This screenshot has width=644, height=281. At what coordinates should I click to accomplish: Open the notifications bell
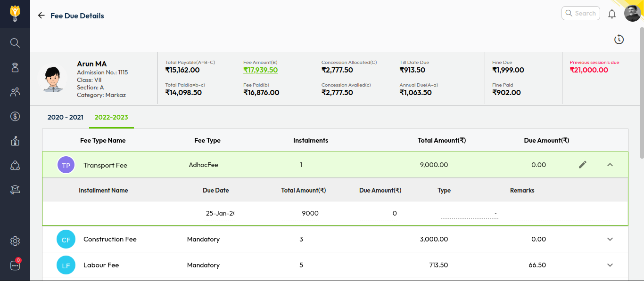click(x=612, y=14)
